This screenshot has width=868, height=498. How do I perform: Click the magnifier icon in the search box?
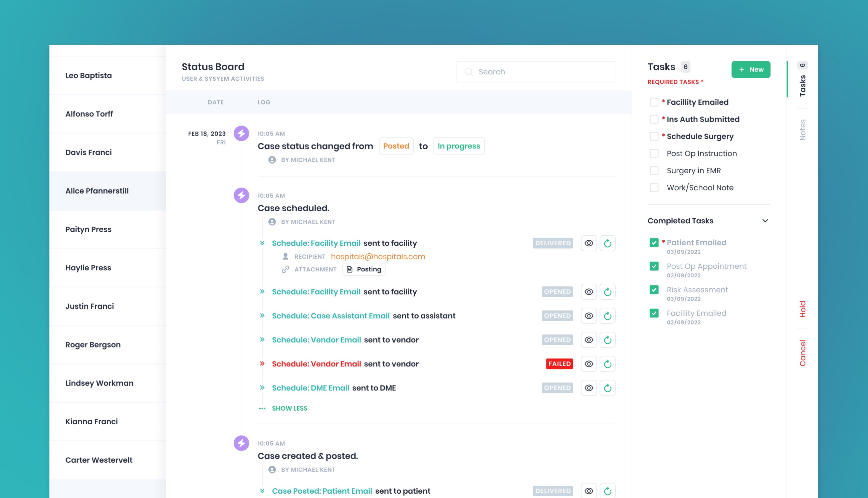[468, 72]
